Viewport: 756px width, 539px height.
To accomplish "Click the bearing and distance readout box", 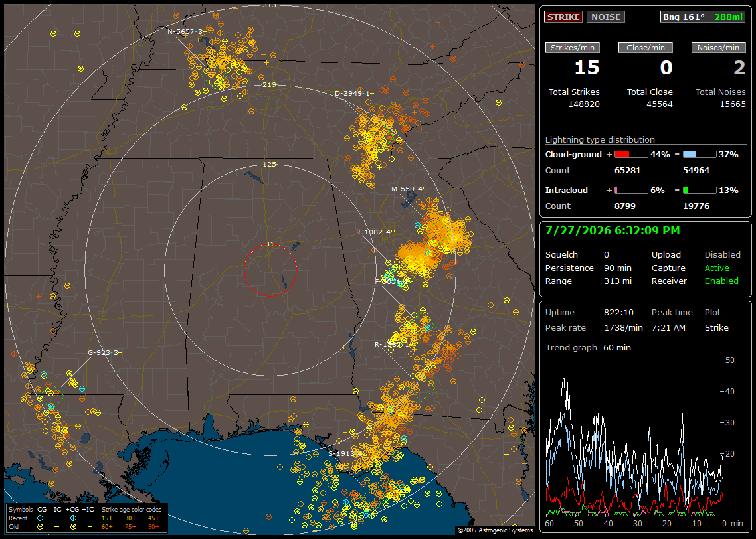I will pos(703,17).
